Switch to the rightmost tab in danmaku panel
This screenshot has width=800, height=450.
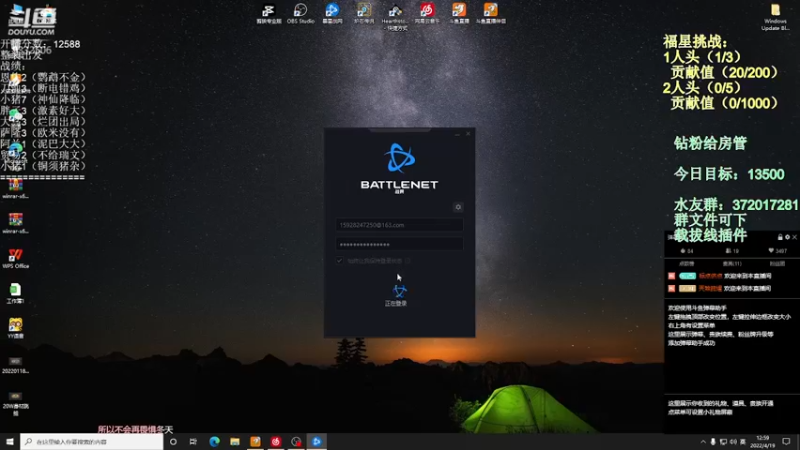pos(777,263)
